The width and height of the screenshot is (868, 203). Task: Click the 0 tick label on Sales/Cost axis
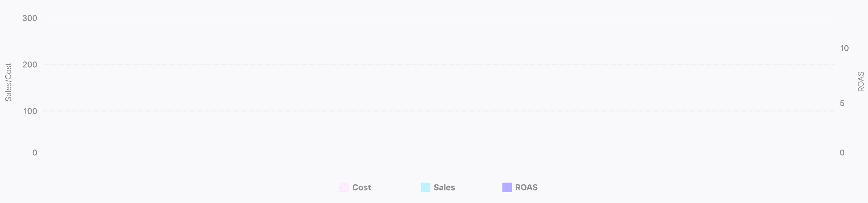35,153
